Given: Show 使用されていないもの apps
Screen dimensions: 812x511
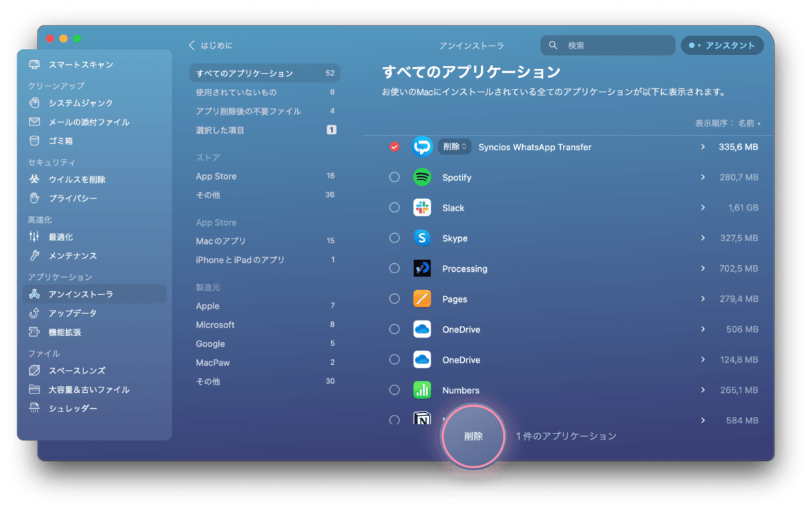Looking at the screenshot, I should tap(265, 92).
